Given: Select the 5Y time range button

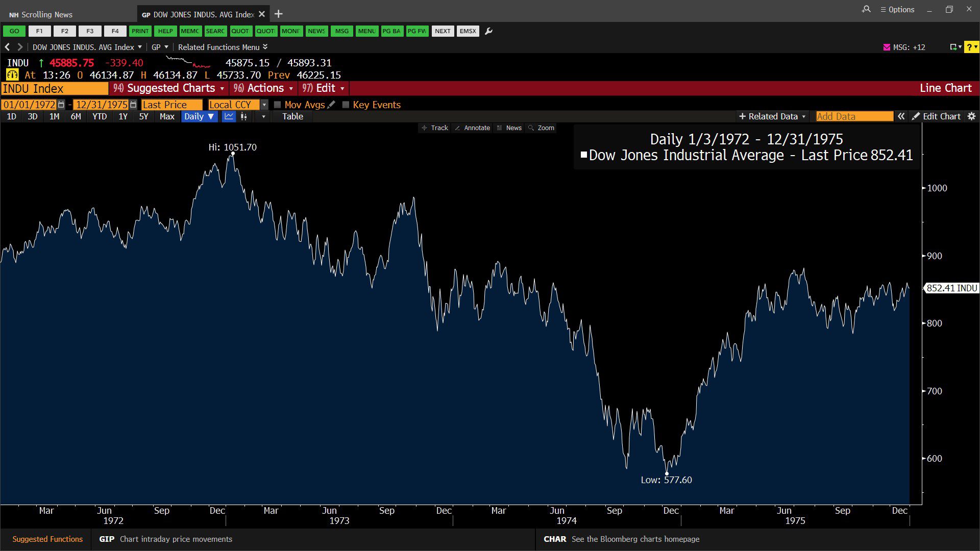Looking at the screenshot, I should (x=143, y=116).
